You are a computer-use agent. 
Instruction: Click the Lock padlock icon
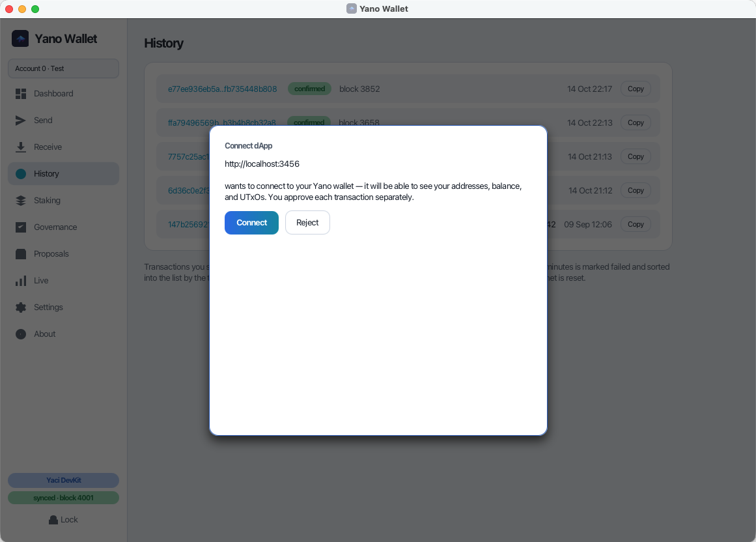[53, 520]
